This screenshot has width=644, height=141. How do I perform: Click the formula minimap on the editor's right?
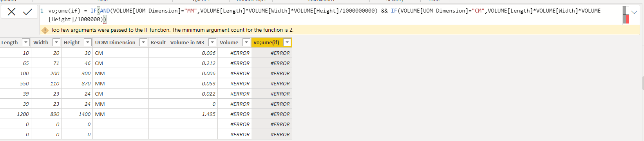(626, 15)
